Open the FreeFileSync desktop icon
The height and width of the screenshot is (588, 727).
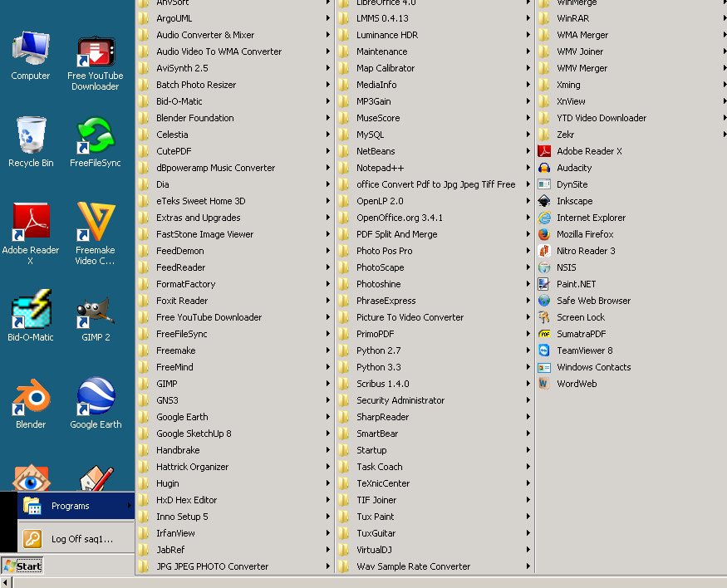96,142
